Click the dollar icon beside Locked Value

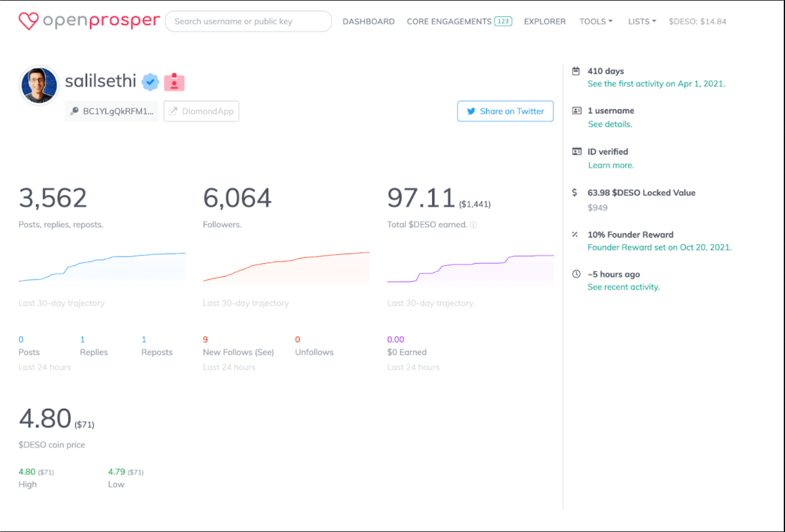[x=574, y=192]
